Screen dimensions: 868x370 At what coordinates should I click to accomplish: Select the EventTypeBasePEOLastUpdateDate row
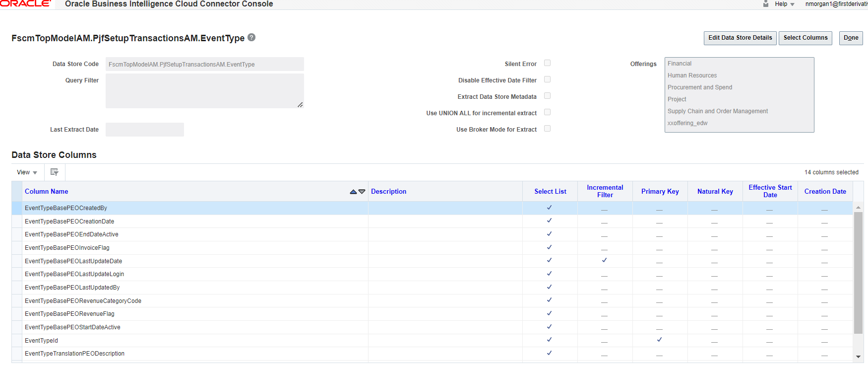click(x=432, y=261)
